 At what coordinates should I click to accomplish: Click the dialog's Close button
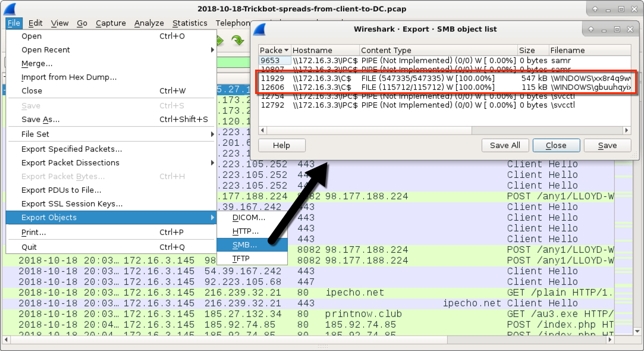pos(556,145)
